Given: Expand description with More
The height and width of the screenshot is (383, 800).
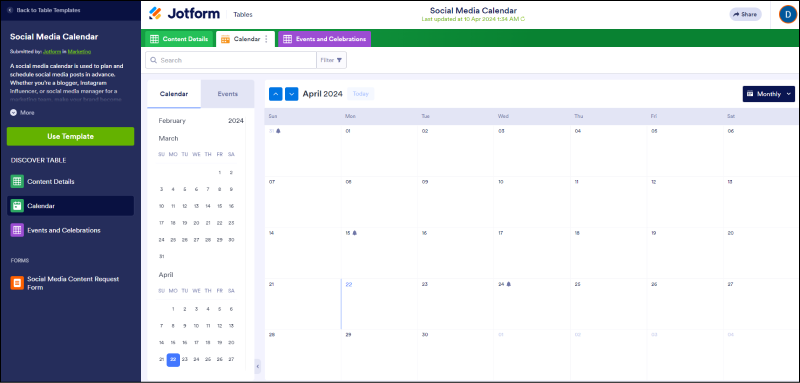Looking at the screenshot, I should 22,113.
